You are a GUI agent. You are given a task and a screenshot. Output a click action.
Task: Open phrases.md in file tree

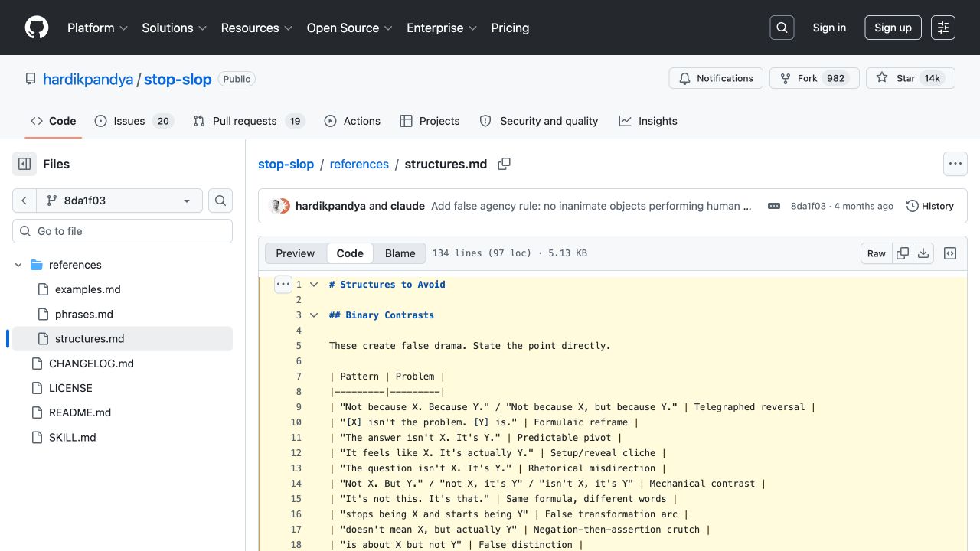click(x=84, y=314)
